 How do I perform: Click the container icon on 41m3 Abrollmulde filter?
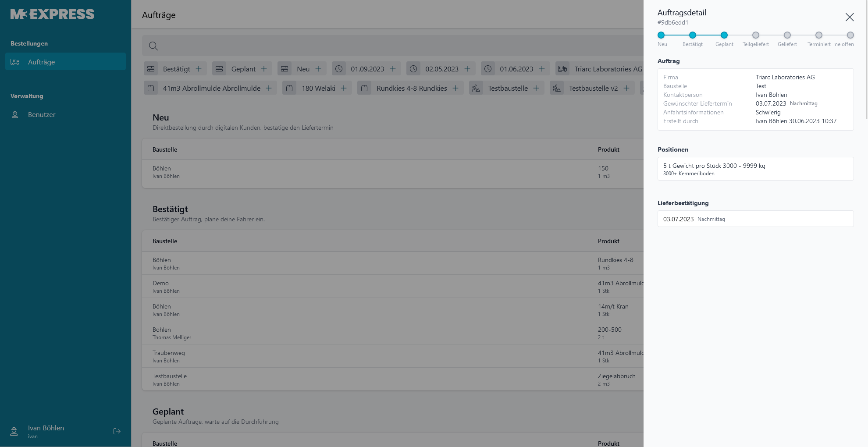pyautogui.click(x=151, y=88)
